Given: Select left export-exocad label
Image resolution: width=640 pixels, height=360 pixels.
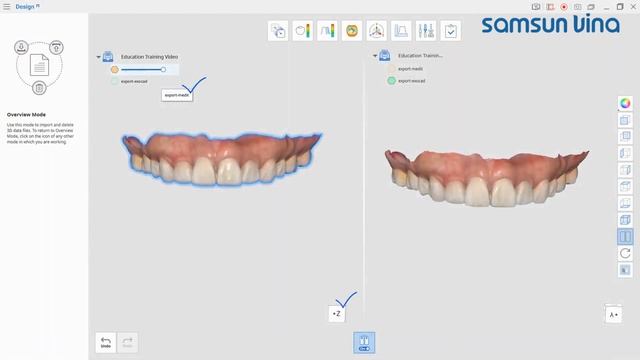Looking at the screenshot, I should 134,82.
